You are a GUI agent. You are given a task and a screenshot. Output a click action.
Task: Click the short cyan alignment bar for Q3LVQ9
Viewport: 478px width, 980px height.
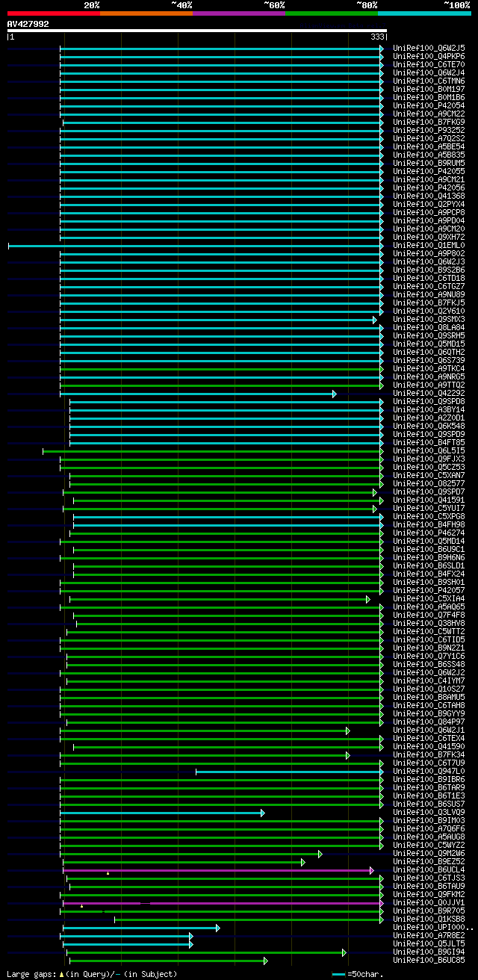tap(162, 812)
